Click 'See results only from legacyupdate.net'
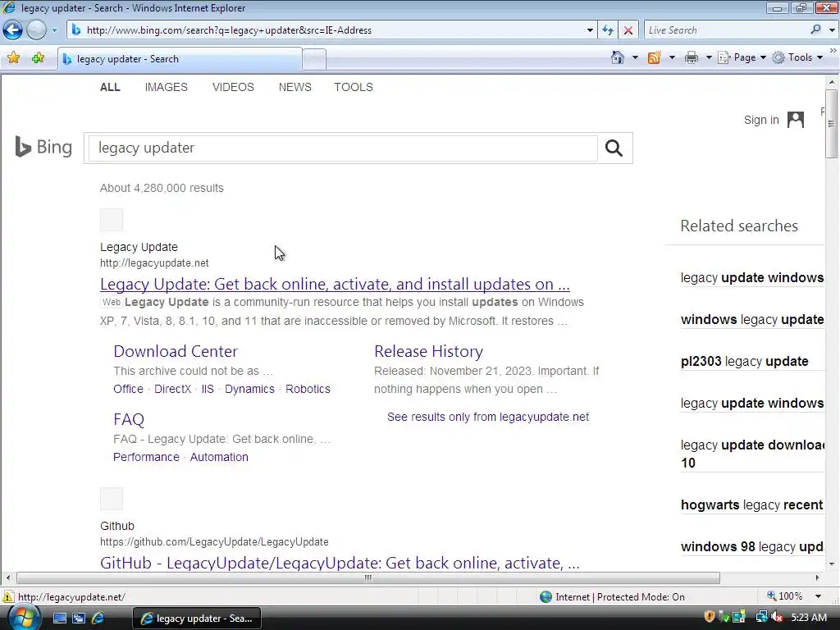840x630 pixels. [x=488, y=417]
